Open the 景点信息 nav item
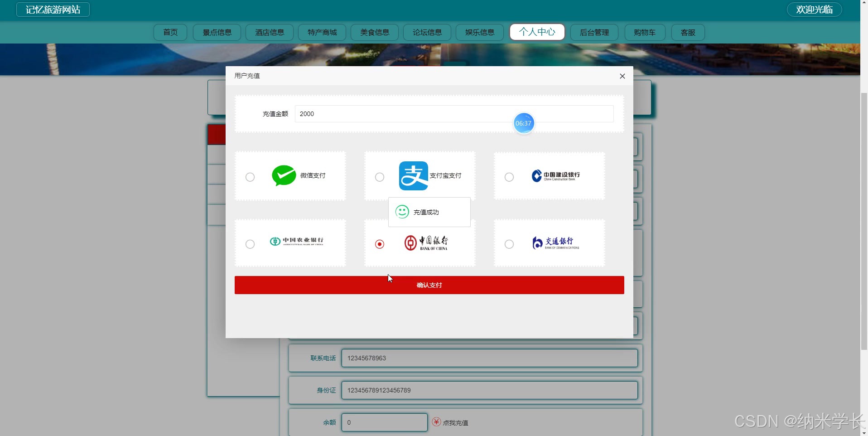 coord(217,32)
